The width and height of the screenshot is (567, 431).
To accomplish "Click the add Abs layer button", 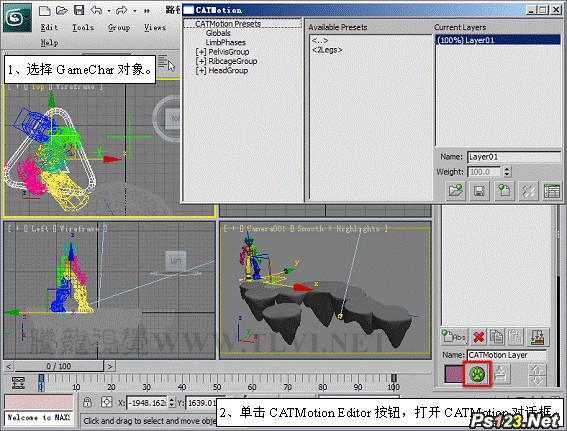I will point(454,337).
